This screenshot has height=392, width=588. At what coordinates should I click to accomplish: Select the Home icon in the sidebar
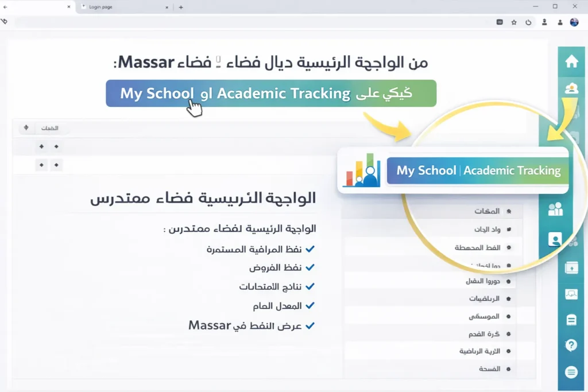click(571, 61)
